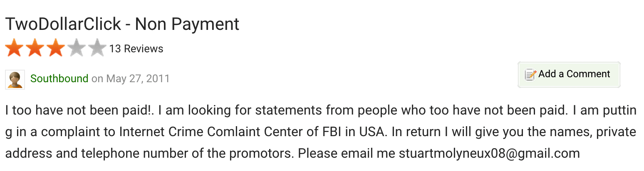Open the Southbound user profile link

point(59,78)
